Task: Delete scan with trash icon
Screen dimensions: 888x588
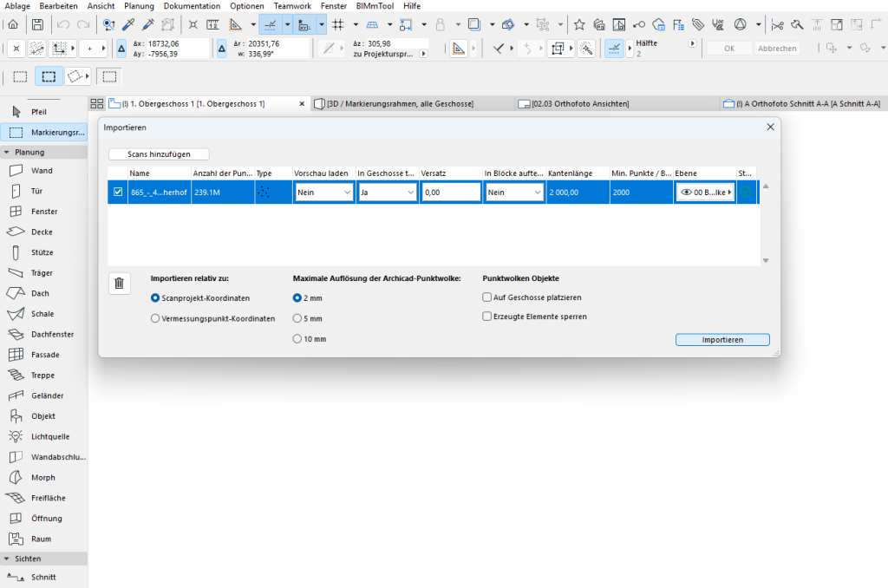Action: tap(120, 283)
